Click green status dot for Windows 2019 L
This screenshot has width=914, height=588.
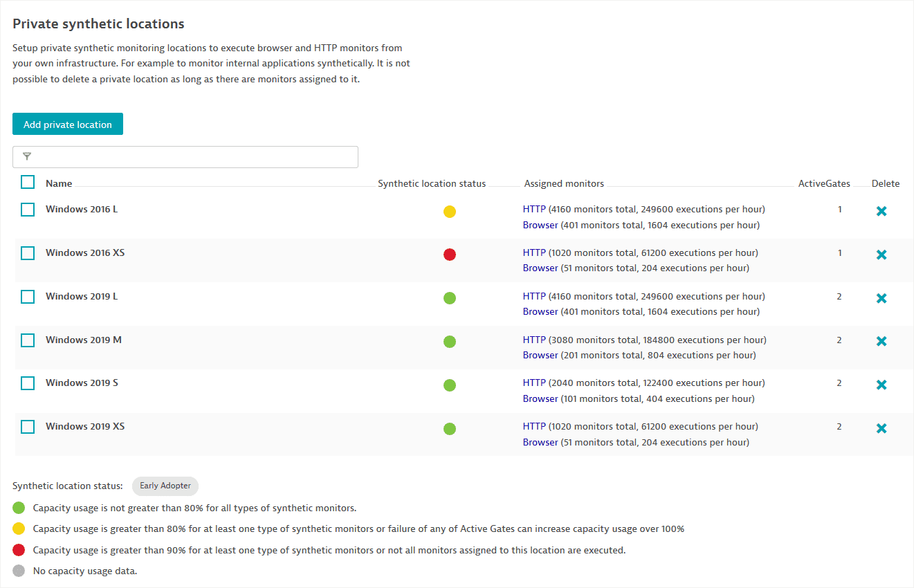coord(450,298)
